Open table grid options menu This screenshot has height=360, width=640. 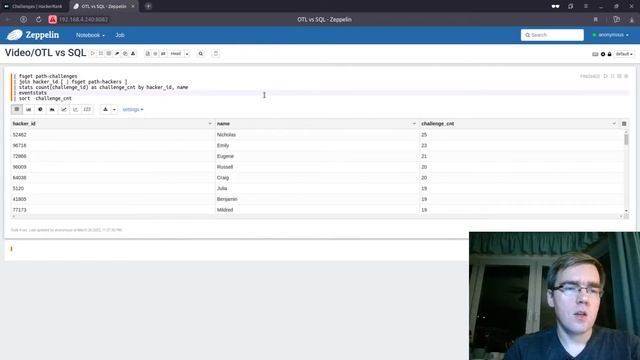(624, 124)
